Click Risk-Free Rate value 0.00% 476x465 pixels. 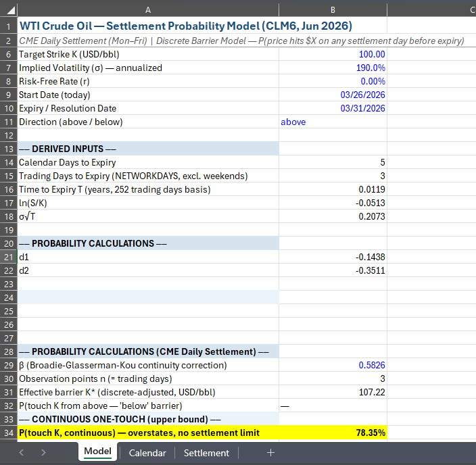pos(333,81)
